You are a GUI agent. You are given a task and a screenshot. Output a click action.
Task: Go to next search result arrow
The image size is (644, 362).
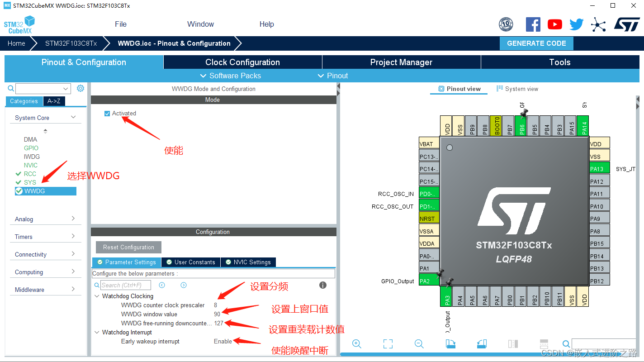(184, 285)
